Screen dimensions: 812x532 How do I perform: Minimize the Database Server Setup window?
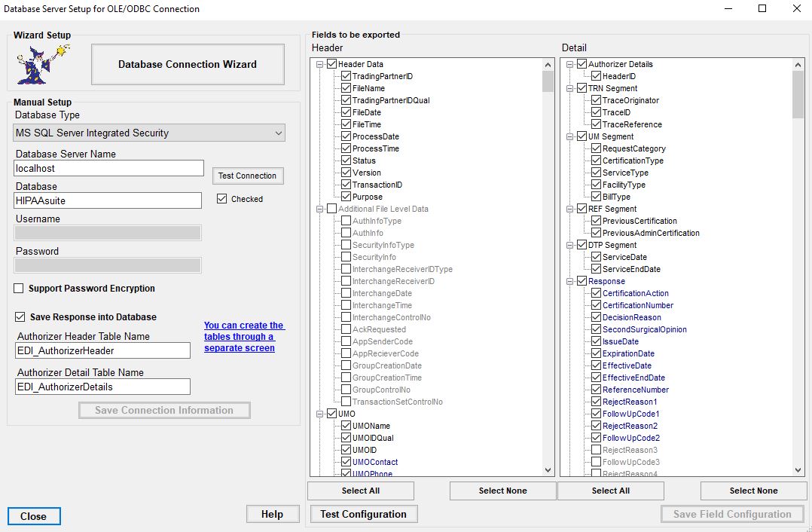(x=728, y=8)
